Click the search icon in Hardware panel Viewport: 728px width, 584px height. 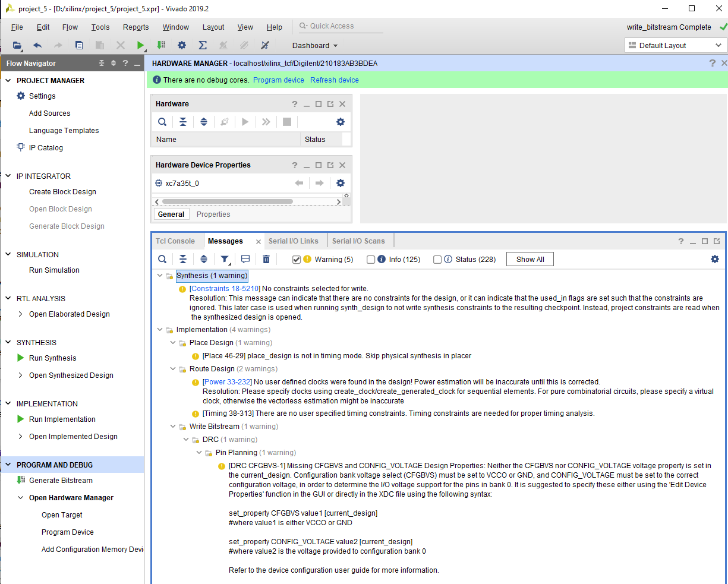point(162,122)
